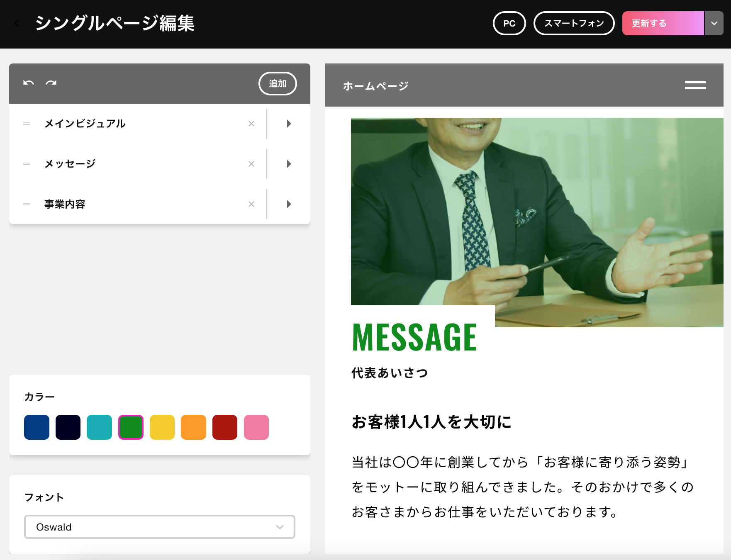
Task: Grab the drag handle of 事業内容 row
Action: [x=27, y=204]
